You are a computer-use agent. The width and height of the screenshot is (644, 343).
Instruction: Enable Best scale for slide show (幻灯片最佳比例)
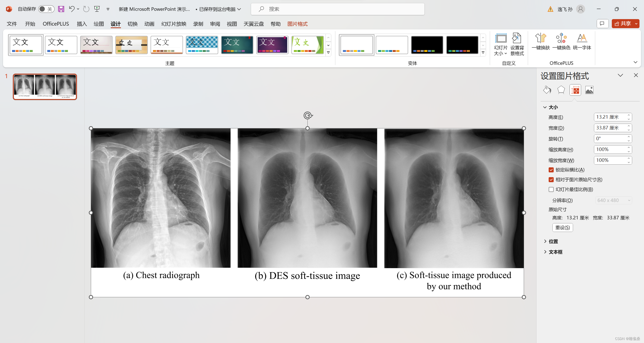coord(551,189)
